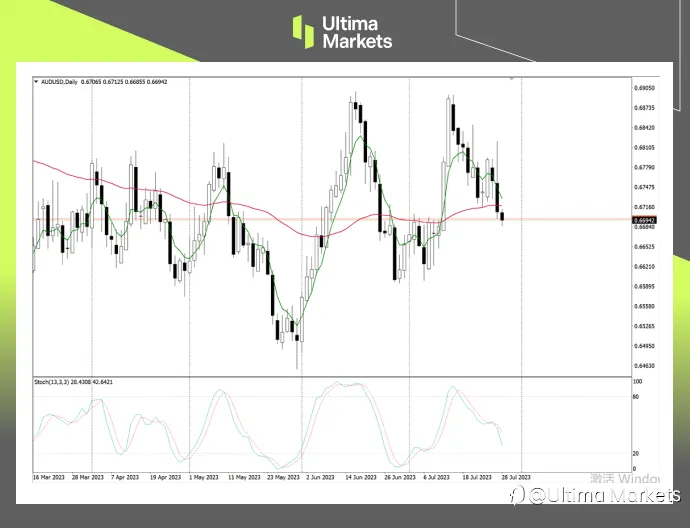690x528 pixels.
Task: Click the 0.66525 price axis label
Action: (x=644, y=247)
